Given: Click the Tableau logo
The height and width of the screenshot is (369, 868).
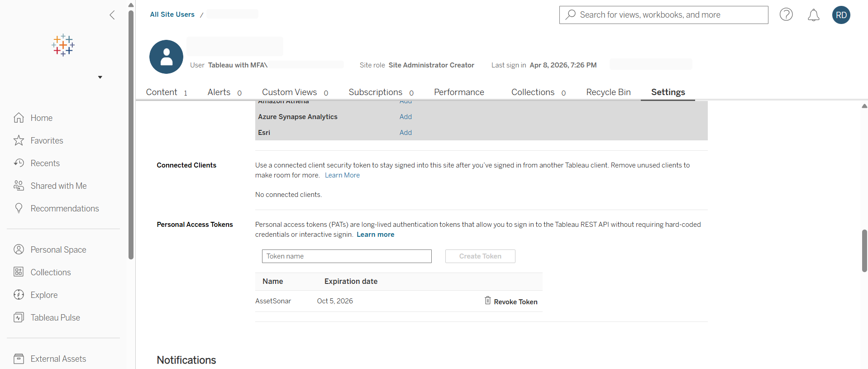Looking at the screenshot, I should pos(63,45).
